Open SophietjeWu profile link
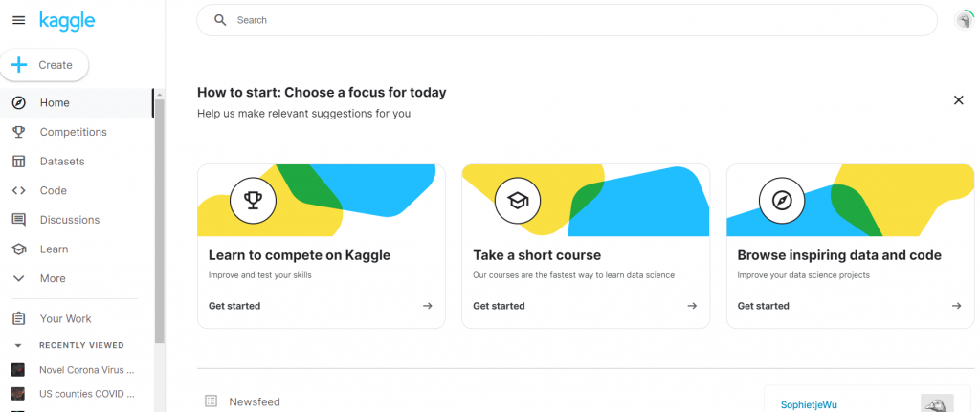The height and width of the screenshot is (412, 980). [809, 404]
